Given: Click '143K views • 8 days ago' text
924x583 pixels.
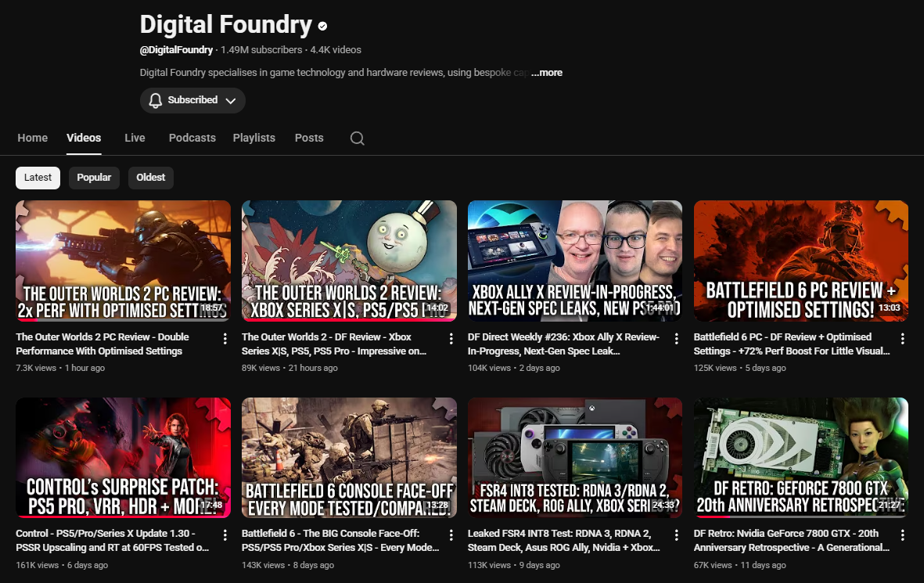Looking at the screenshot, I should [288, 565].
